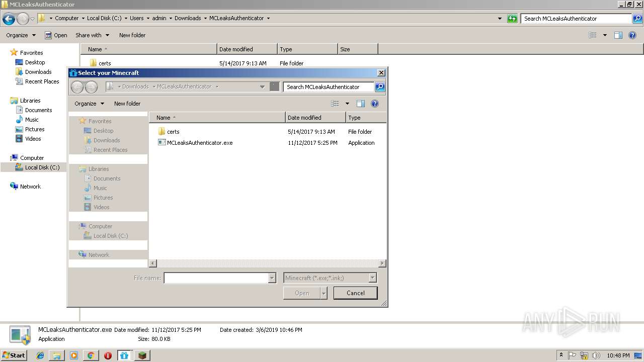Change view icon in Explorer main window
This screenshot has height=362, width=644.
(x=593, y=35)
